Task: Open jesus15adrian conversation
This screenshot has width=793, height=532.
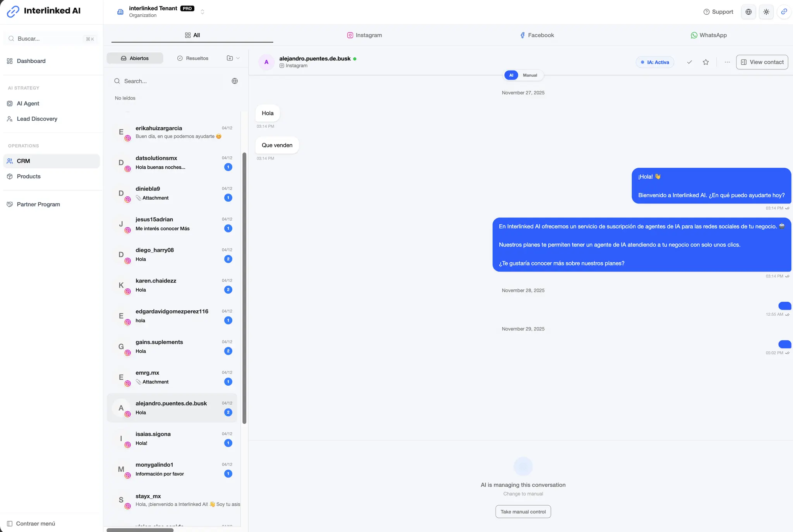Action: click(172, 224)
